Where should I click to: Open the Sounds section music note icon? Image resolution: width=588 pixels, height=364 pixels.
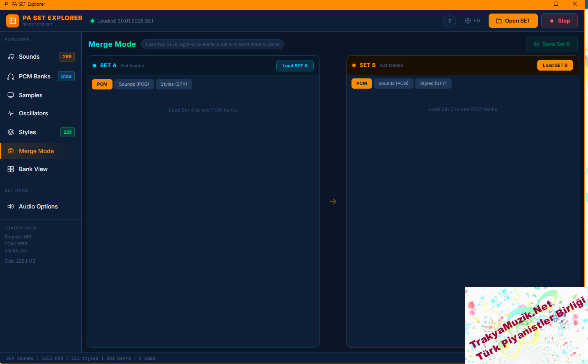pos(11,57)
